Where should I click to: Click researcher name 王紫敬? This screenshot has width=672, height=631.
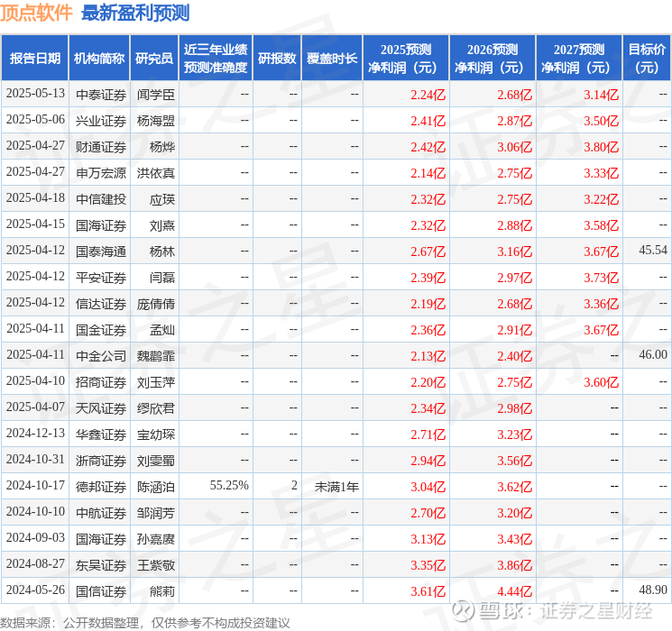156,565
